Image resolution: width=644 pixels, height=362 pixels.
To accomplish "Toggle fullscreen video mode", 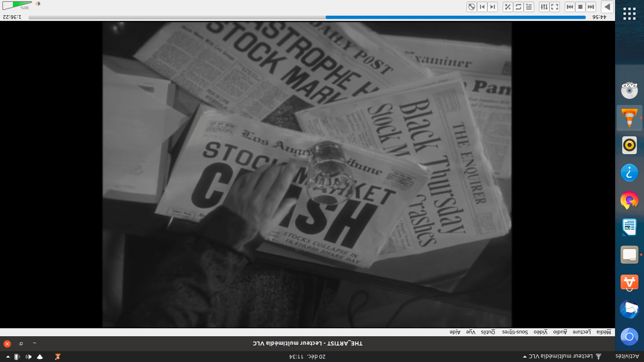I will point(555,7).
